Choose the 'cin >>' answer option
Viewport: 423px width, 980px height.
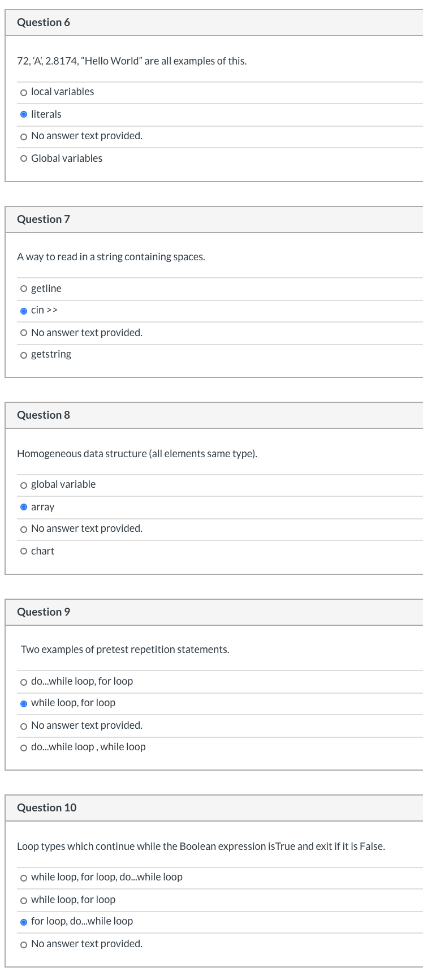click(23, 311)
